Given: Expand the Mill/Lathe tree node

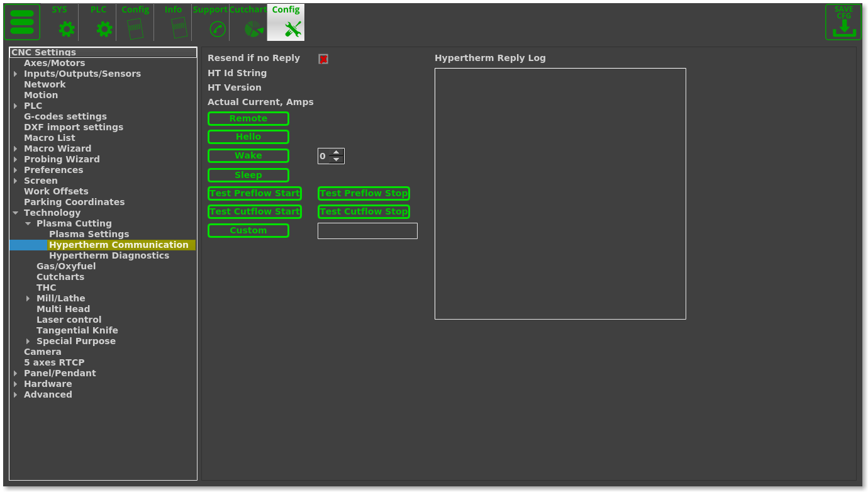Looking at the screenshot, I should [x=28, y=299].
